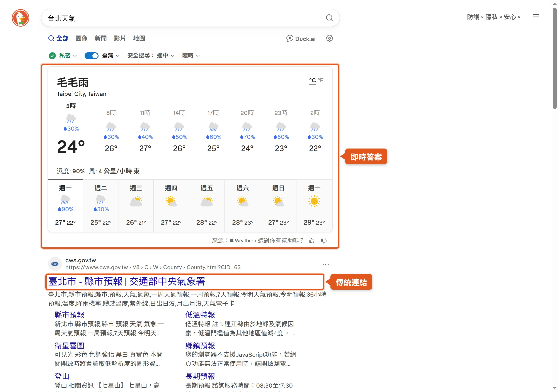Click the 全部 tab
This screenshot has height=392, width=558.
[x=58, y=38]
